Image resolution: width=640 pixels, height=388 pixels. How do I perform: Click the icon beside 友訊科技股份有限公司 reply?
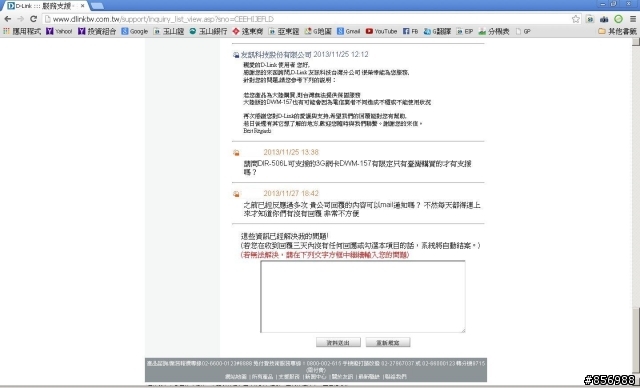[x=236, y=55]
